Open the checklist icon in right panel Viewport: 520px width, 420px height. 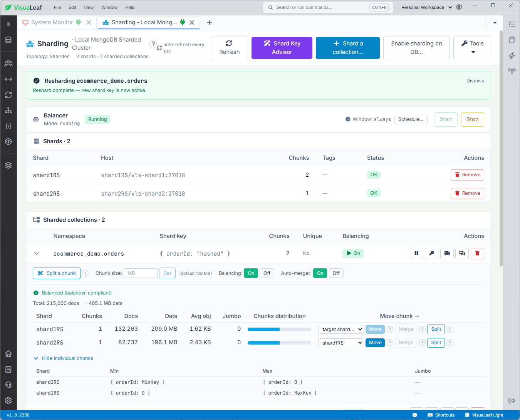click(x=512, y=24)
